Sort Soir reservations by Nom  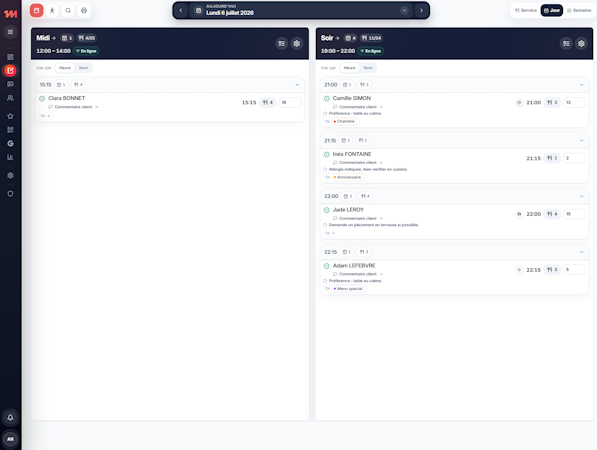pos(368,68)
